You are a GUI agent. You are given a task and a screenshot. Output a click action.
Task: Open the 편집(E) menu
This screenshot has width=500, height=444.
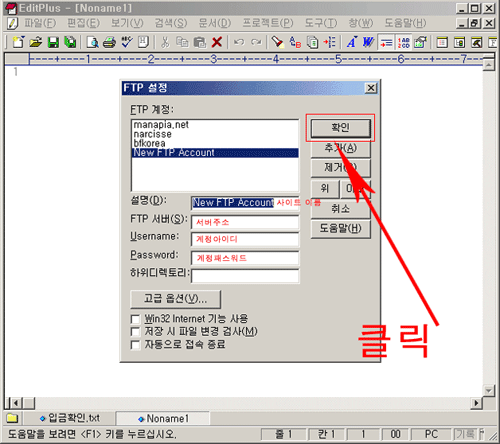(x=83, y=23)
